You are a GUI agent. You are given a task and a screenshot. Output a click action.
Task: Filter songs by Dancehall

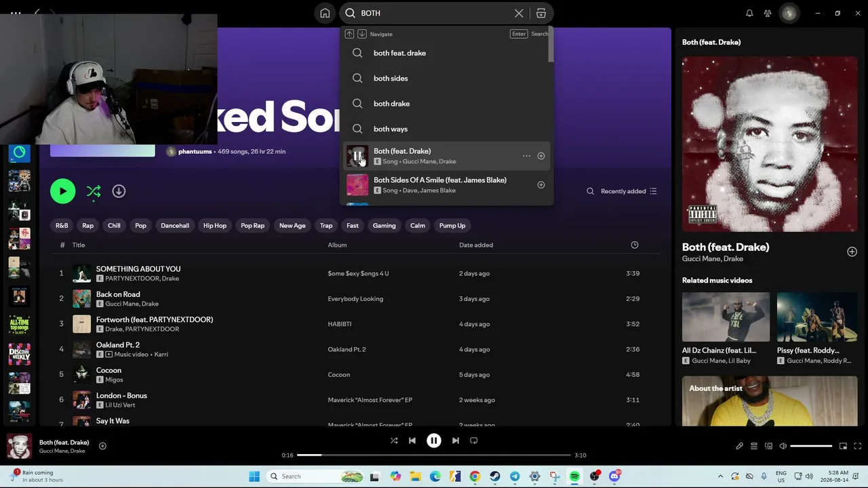pyautogui.click(x=175, y=226)
